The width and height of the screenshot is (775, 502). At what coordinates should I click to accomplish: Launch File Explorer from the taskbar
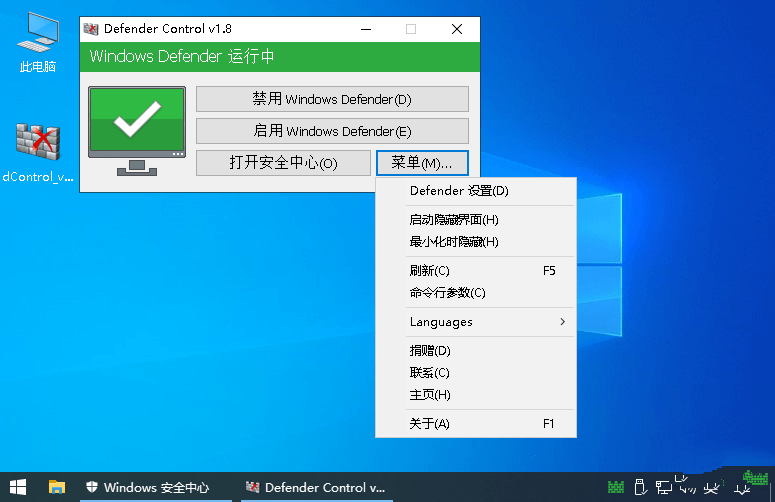(57, 487)
